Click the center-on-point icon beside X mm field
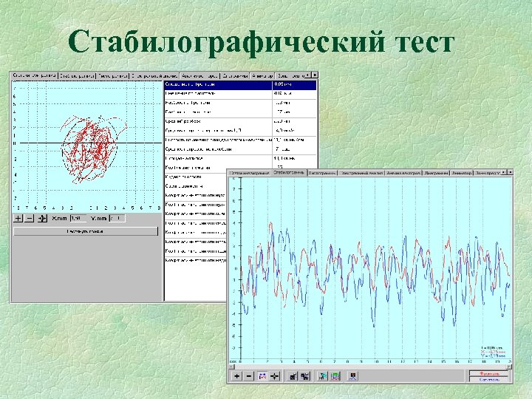 pos(42,218)
